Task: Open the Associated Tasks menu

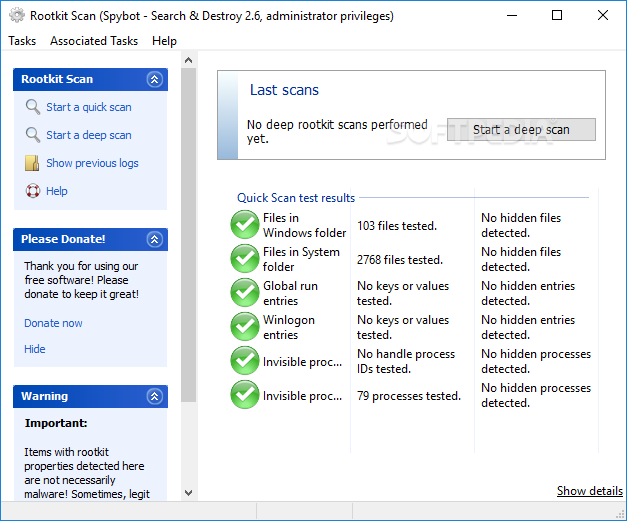Action: tap(94, 41)
